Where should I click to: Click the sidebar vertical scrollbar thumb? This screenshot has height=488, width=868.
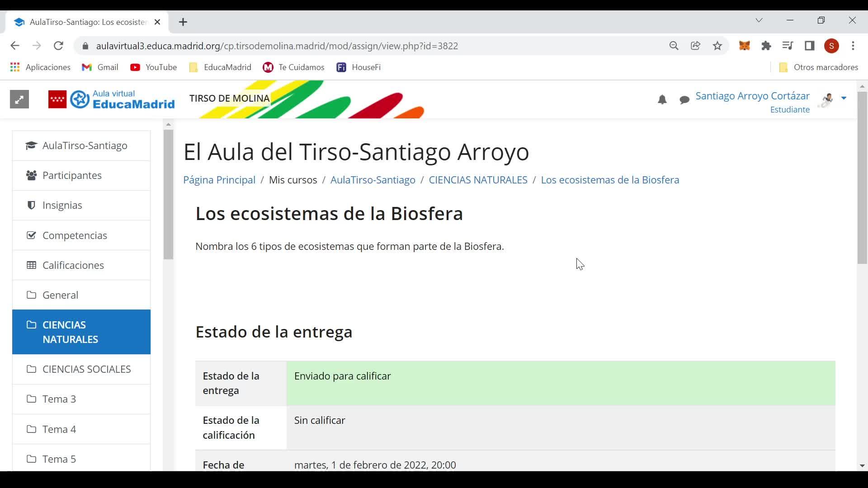(168, 194)
